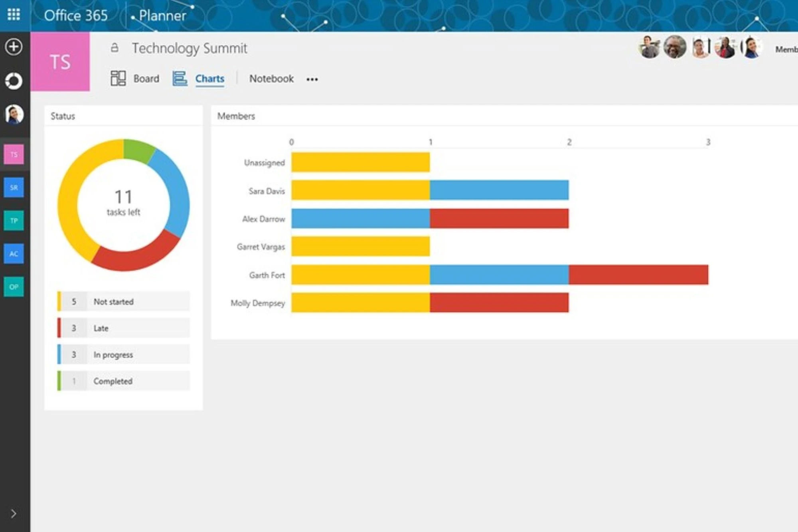Image resolution: width=798 pixels, height=532 pixels.
Task: Expand the left sidebar with chevron arrow
Action: (x=14, y=514)
